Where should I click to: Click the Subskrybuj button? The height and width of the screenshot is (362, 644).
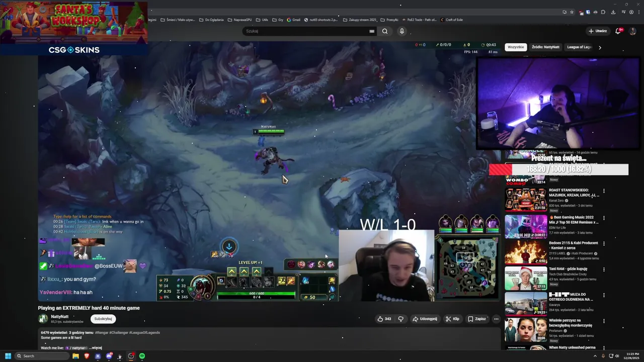103,319
